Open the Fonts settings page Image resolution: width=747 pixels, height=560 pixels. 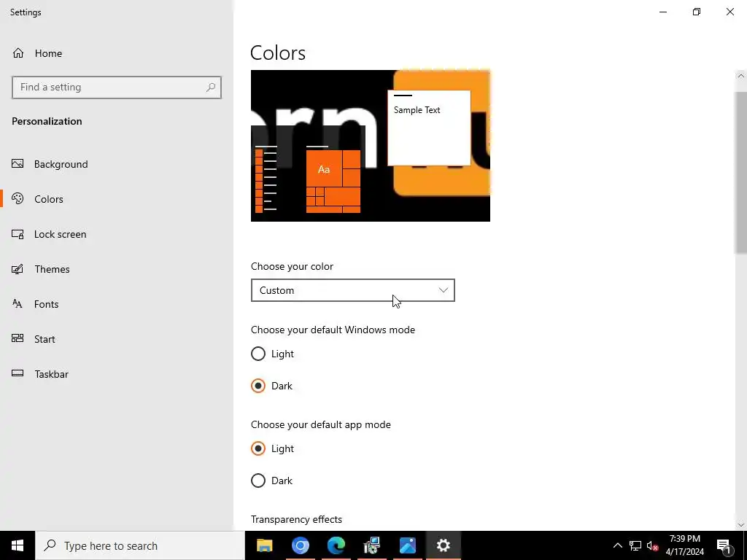(x=117, y=304)
